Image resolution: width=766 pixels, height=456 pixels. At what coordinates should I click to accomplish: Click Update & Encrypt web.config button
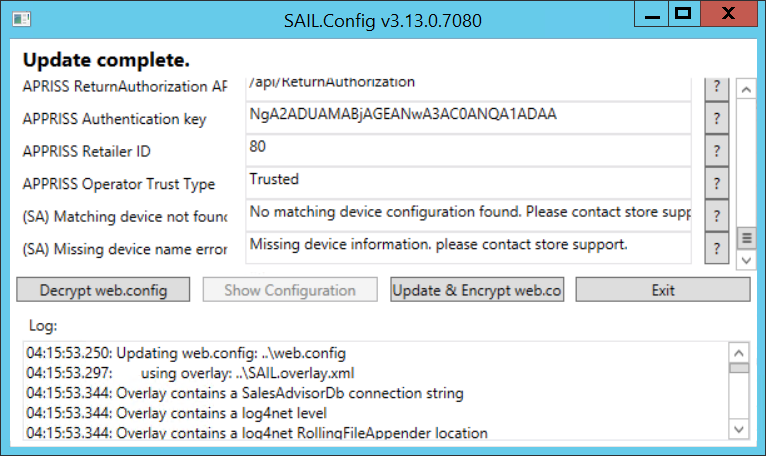[x=476, y=290]
